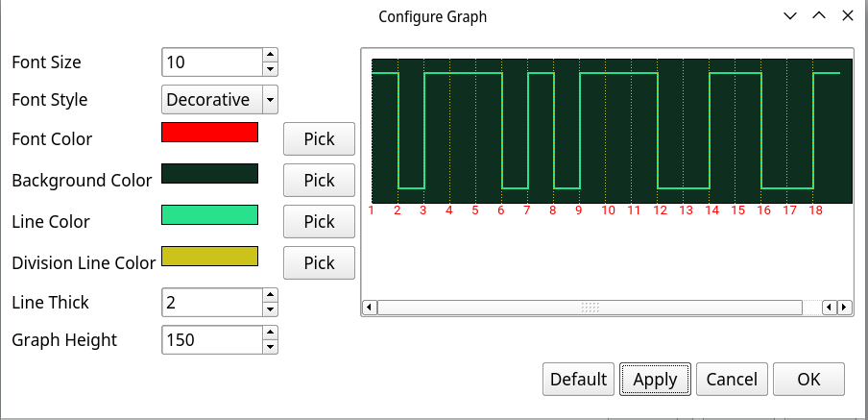Click the Graph Height label
Viewport: 868px width, 420px height.
coord(64,339)
